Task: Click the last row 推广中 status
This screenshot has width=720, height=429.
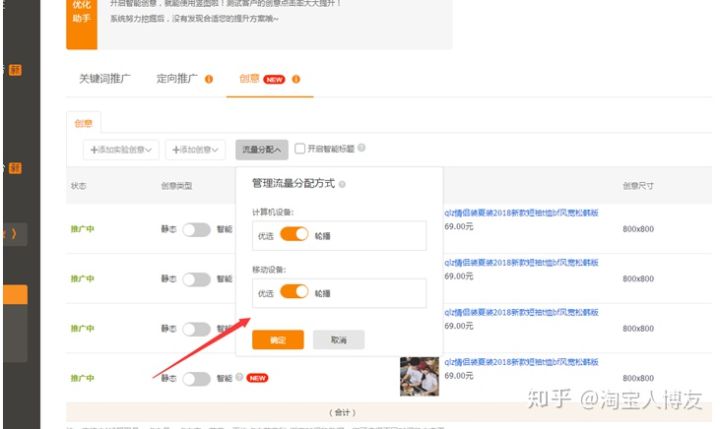Action: (82, 378)
